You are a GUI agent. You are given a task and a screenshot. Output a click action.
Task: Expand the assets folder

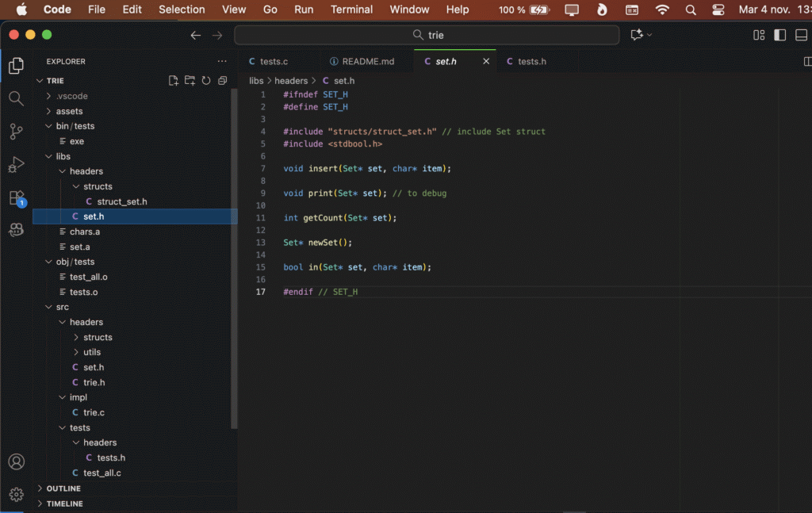[69, 111]
